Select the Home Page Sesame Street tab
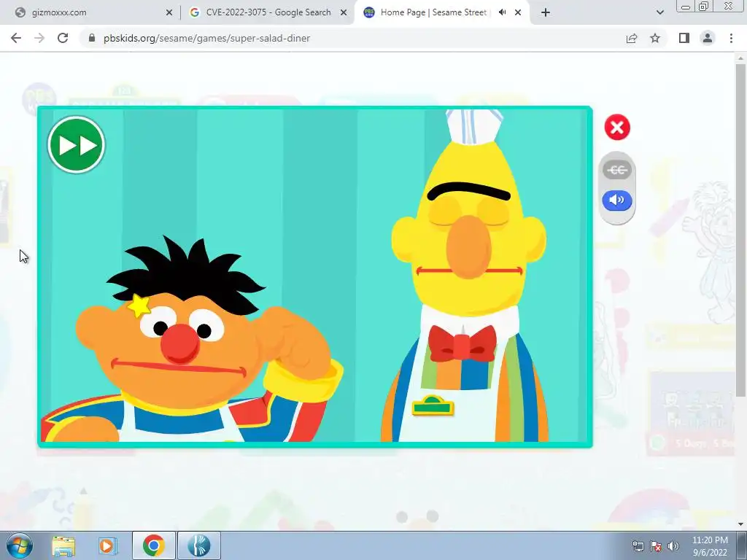The width and height of the screenshot is (747, 560). click(433, 12)
